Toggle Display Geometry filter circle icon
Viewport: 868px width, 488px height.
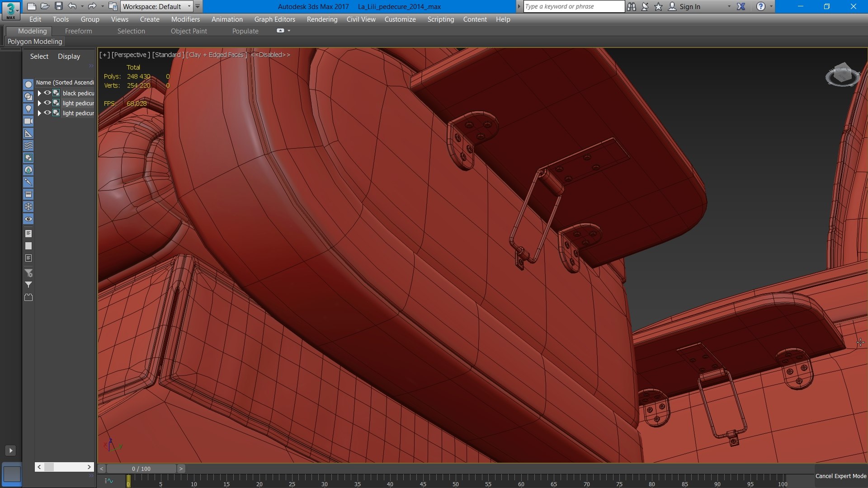click(28, 84)
